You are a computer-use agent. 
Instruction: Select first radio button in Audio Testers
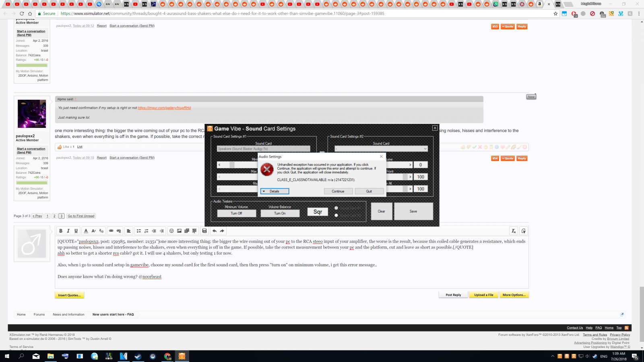point(336,208)
